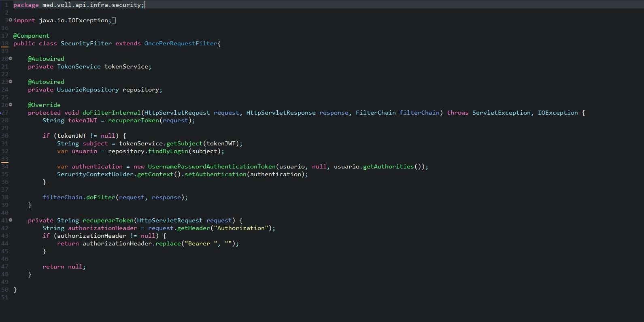644x322 pixels.
Task: Click the "SecurityFilter" class name
Action: (86, 43)
